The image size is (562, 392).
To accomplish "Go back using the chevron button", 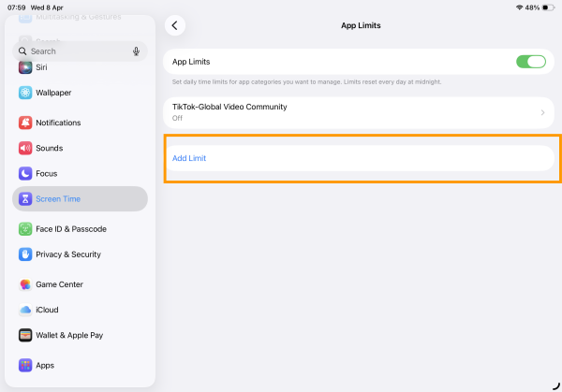I will click(x=175, y=25).
